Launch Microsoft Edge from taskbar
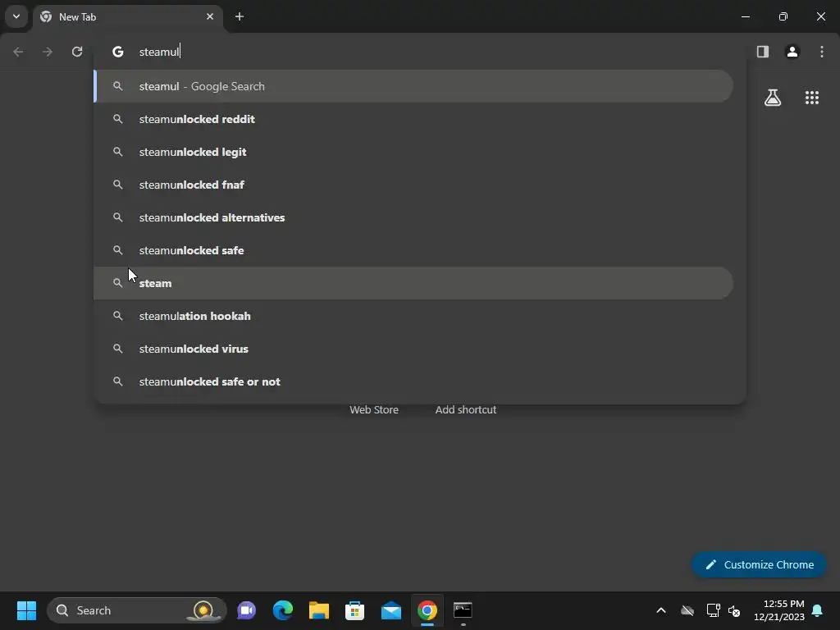Screen dimensions: 840x630 pos(283,610)
